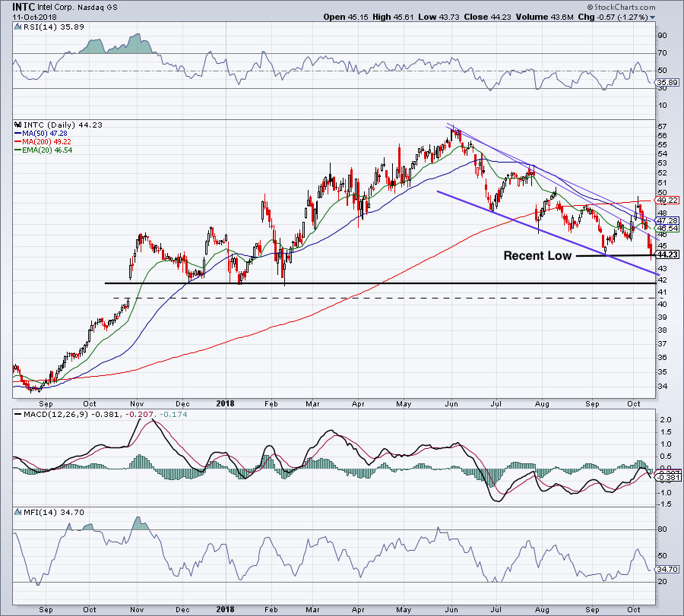Click the 34 price level on the axis
The width and height of the screenshot is (684, 616).
coord(662,387)
